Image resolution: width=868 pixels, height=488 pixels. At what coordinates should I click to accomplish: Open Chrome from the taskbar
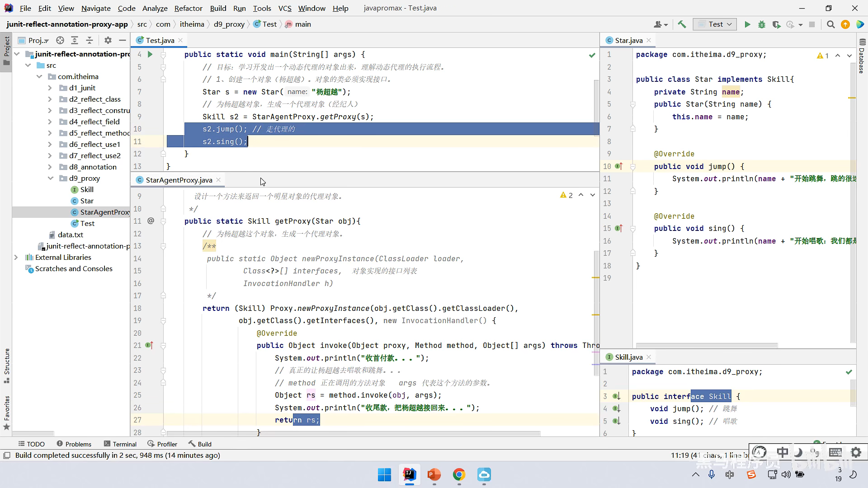tap(459, 474)
